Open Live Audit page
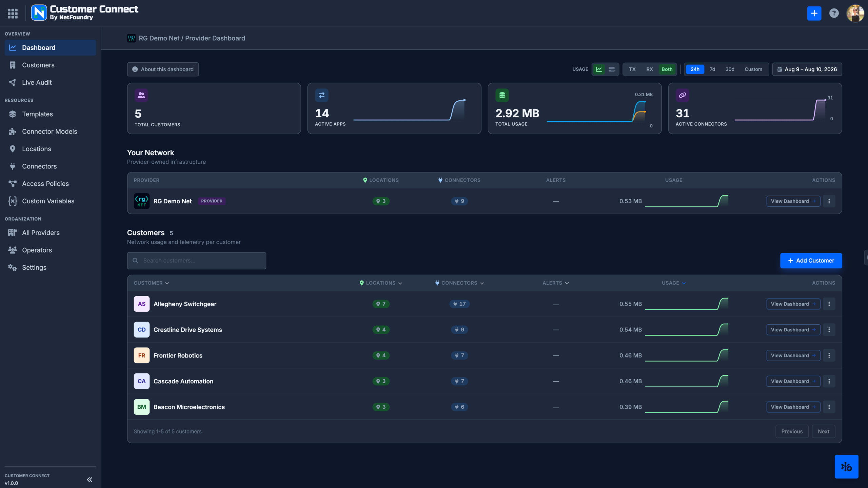Screen dimensions: 868x488 50,82
